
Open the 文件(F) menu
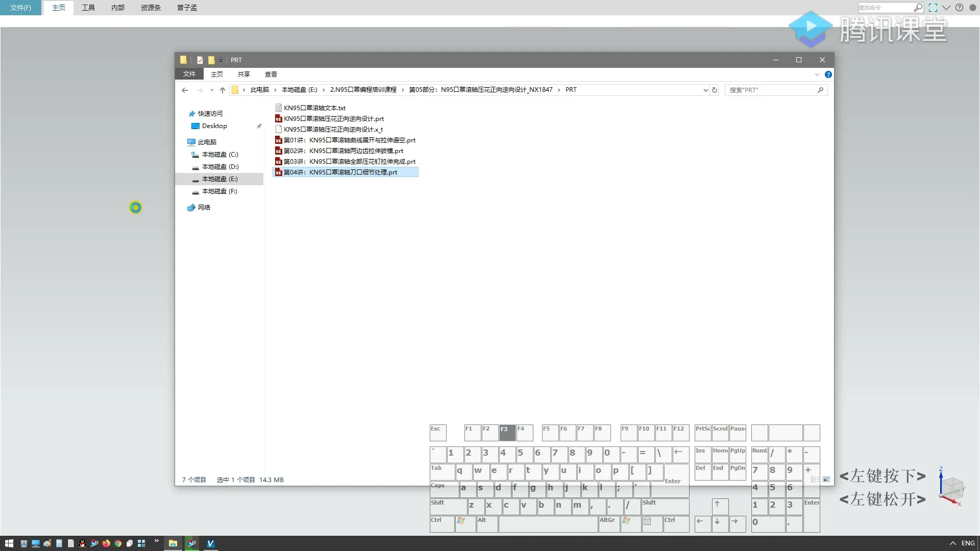(x=20, y=8)
